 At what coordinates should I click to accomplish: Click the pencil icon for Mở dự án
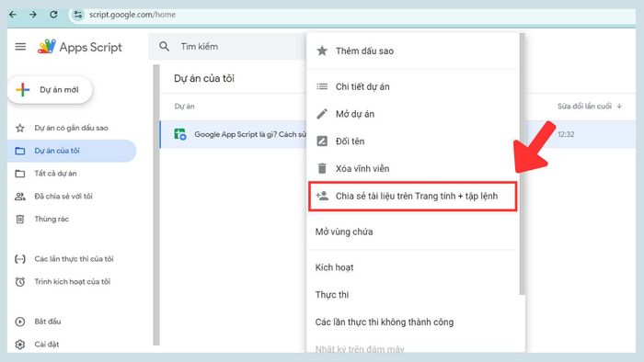tap(322, 114)
